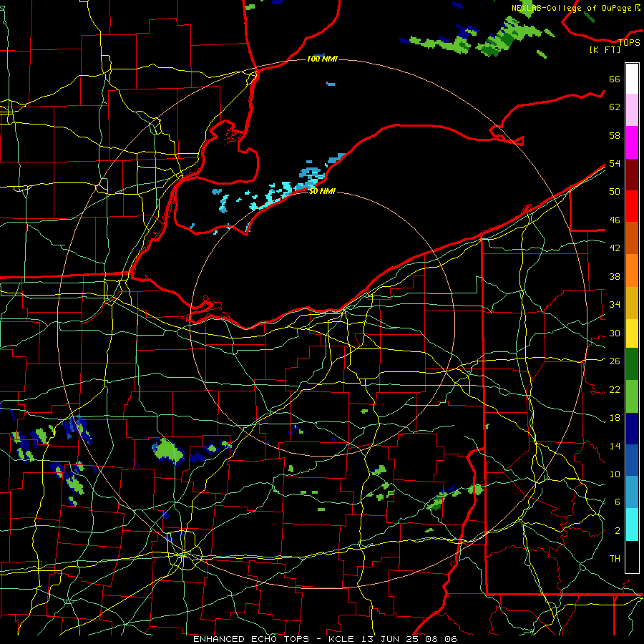Click the dark green legend swatch
The height and width of the screenshot is (644, 644).
[632, 364]
